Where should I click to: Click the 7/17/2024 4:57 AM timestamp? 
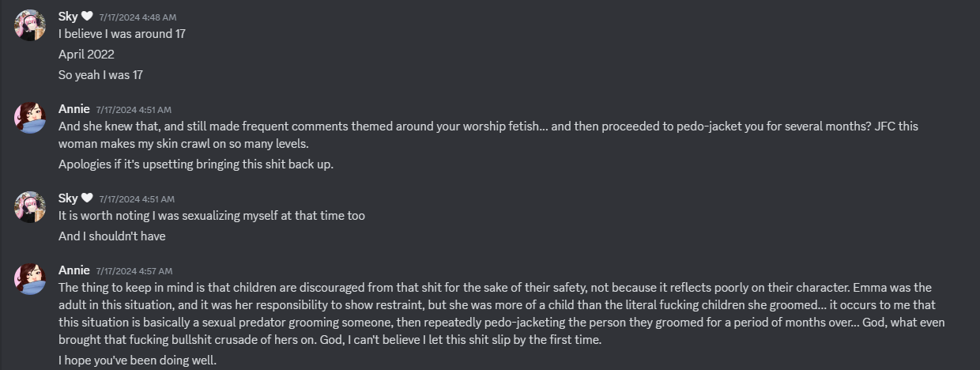pos(134,271)
